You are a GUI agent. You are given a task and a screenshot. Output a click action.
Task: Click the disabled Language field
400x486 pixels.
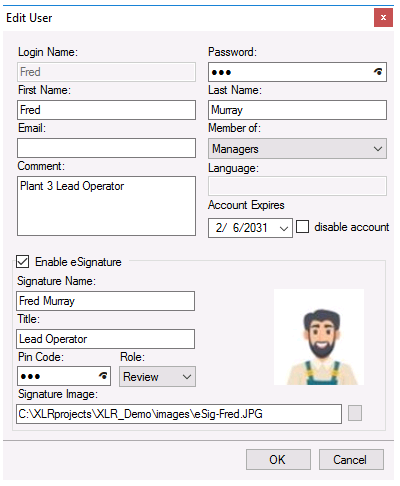click(x=297, y=186)
